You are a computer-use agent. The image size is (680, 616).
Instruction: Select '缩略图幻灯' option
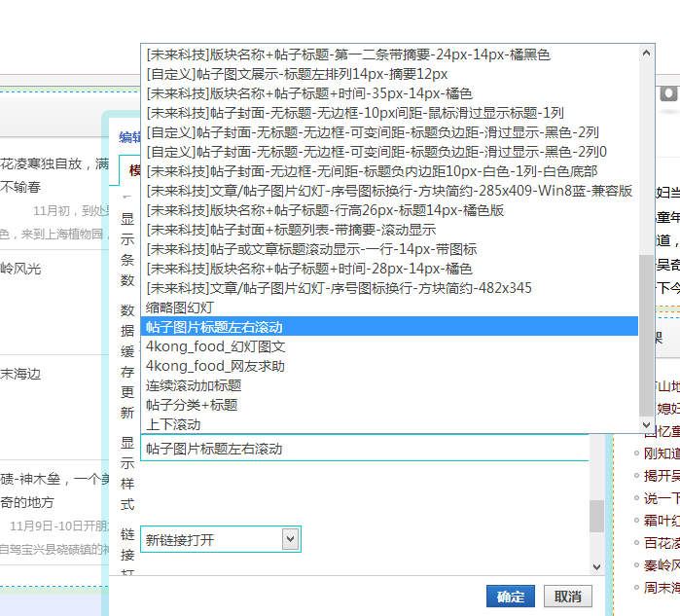click(x=389, y=308)
